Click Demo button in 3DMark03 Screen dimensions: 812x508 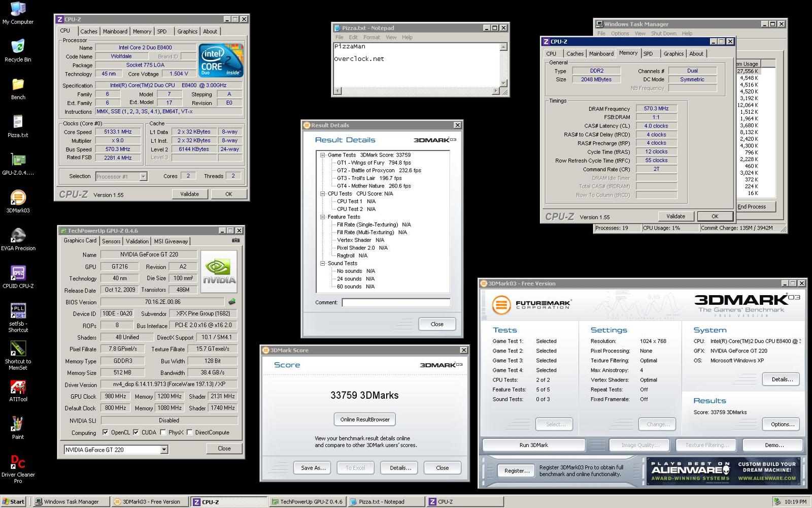(774, 445)
